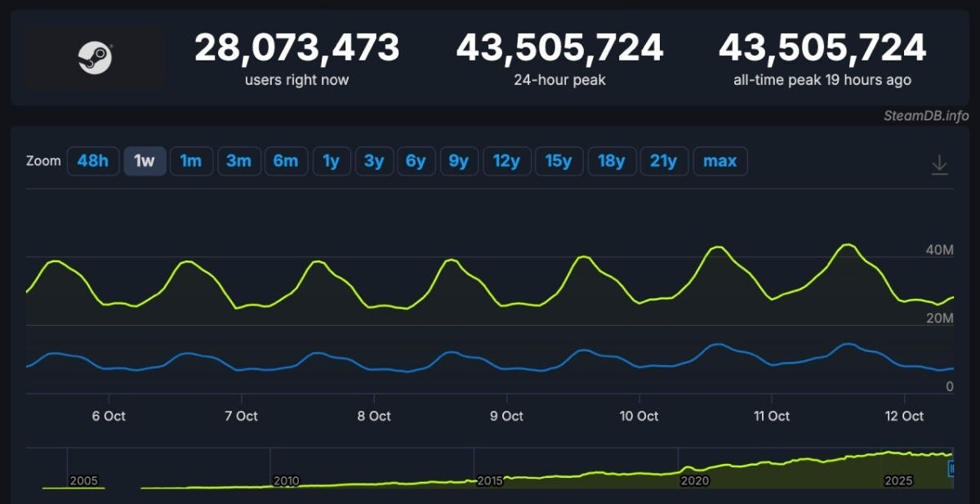Viewport: 980px width, 504px height.
Task: Click the 20M y-axis label
Action: point(940,318)
